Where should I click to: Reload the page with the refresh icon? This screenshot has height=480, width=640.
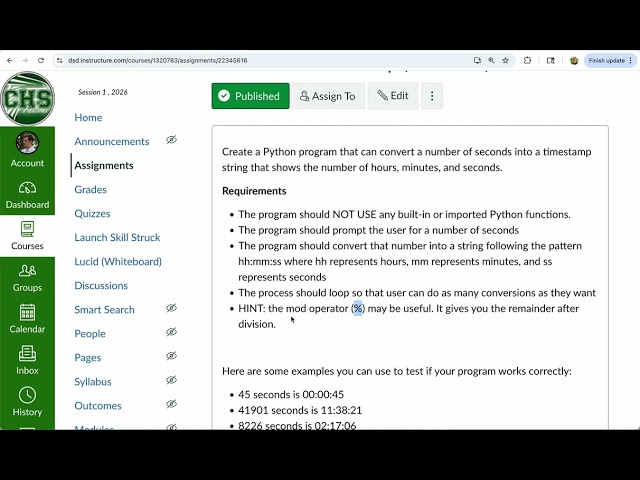coord(41,60)
